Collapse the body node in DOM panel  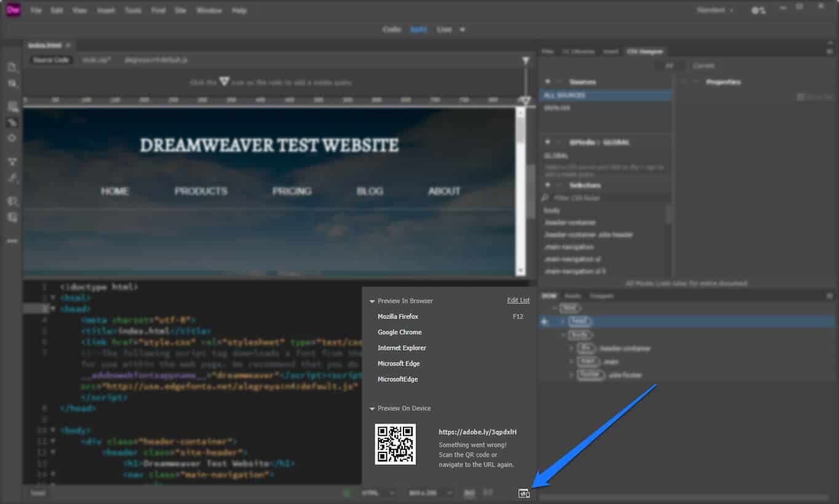tap(562, 334)
